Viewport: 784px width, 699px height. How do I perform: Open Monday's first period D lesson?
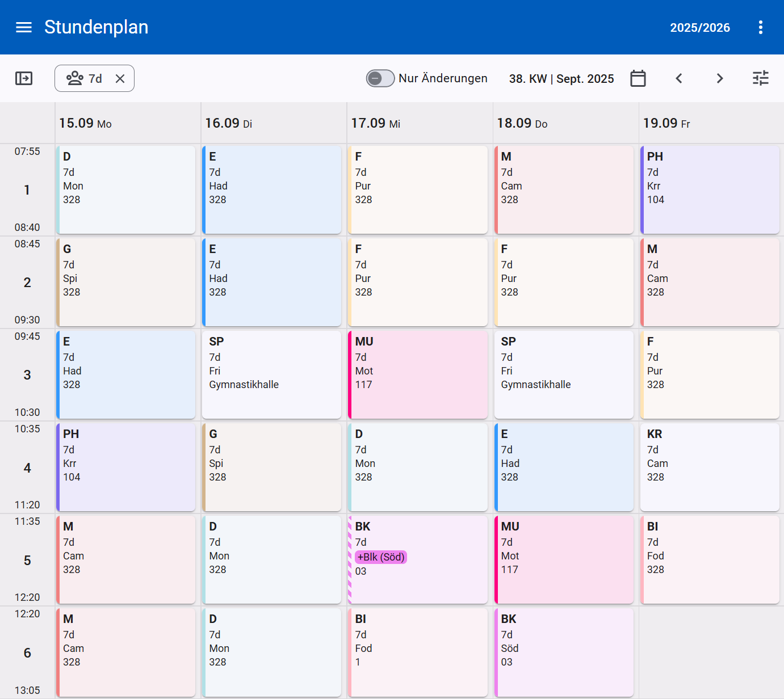pos(126,190)
